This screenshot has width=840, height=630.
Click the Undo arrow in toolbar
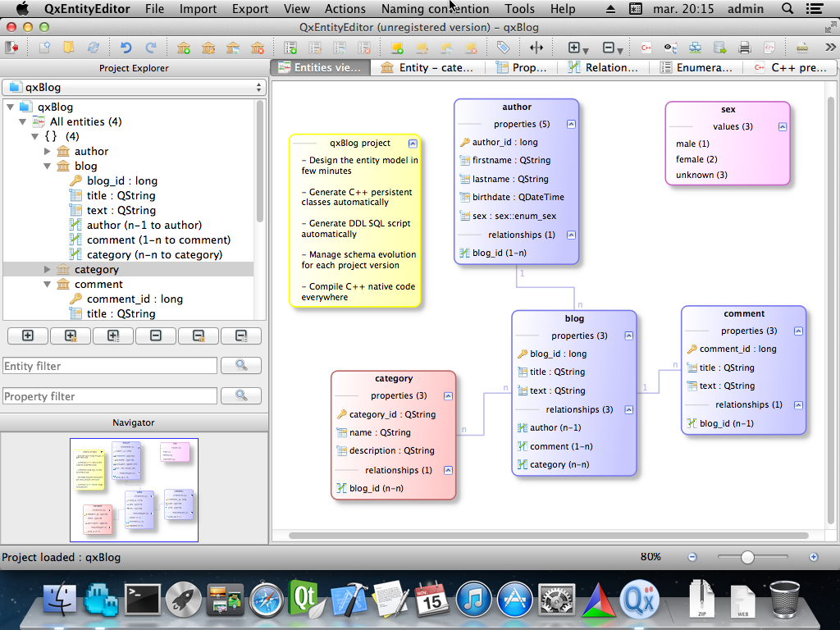tap(126, 48)
